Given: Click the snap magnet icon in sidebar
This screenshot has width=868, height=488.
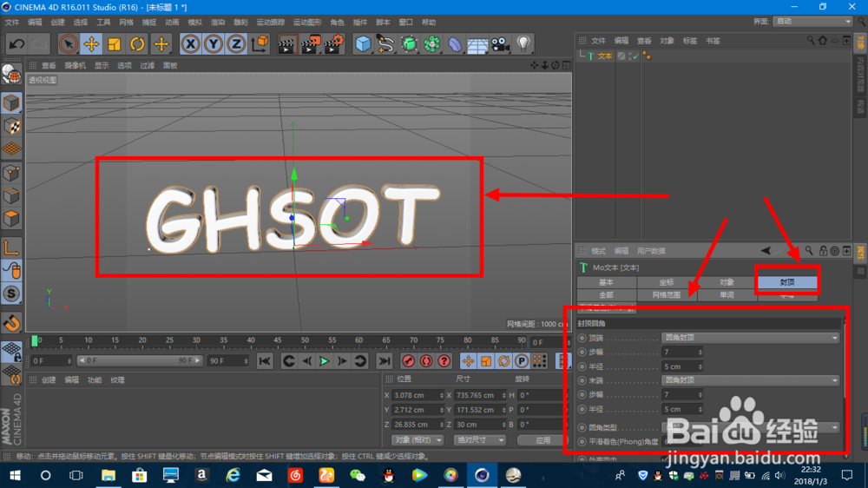Looking at the screenshot, I should (11, 322).
